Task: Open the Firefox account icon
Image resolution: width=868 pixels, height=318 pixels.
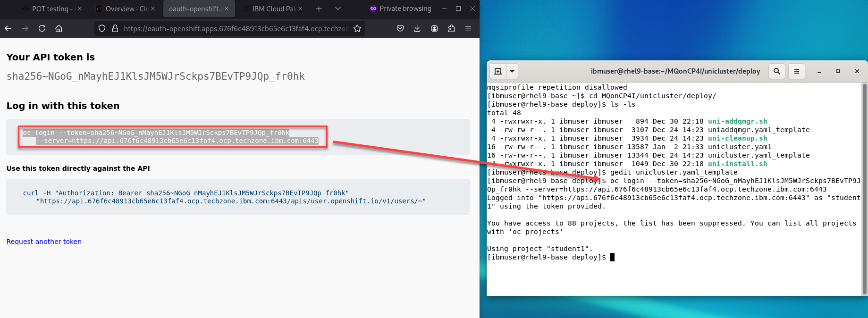Action: tap(434, 28)
